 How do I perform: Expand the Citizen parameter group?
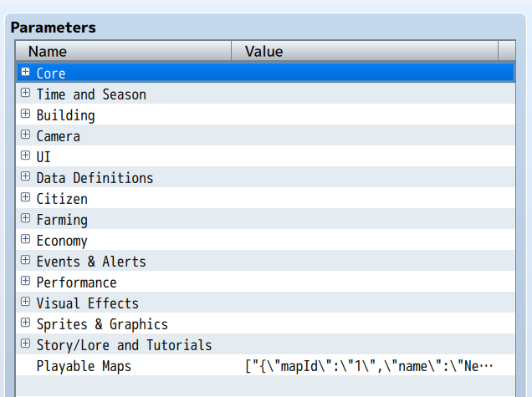click(25, 198)
